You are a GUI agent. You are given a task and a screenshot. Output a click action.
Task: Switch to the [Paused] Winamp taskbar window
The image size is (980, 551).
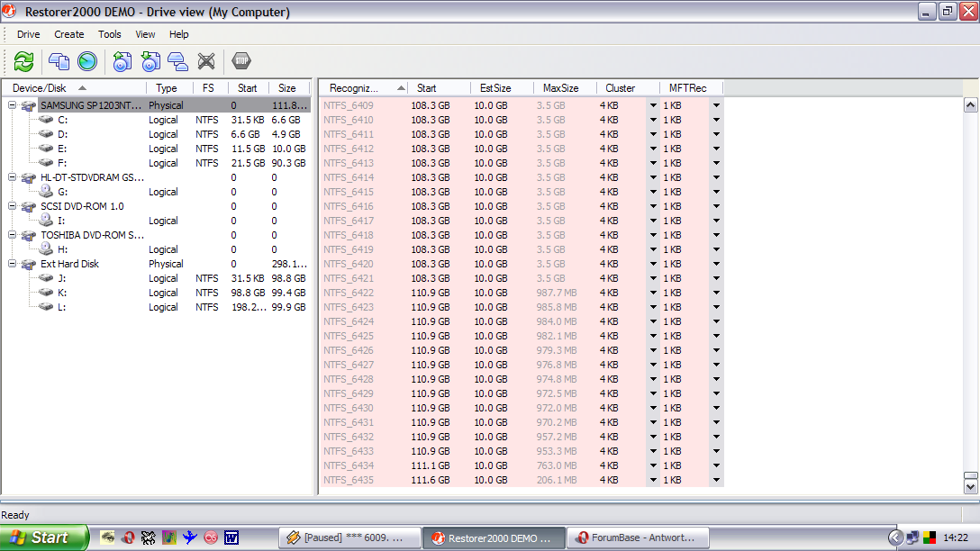pos(350,537)
